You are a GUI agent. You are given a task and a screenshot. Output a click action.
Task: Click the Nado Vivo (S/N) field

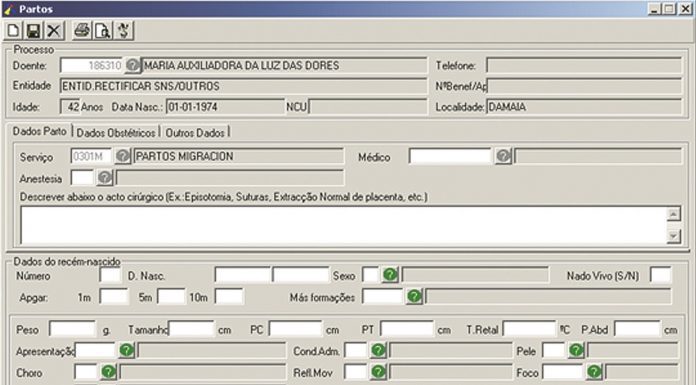[x=660, y=275]
